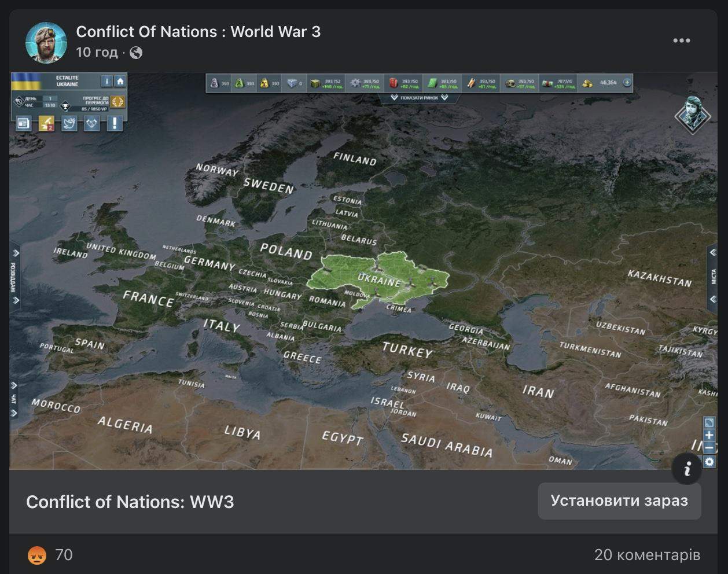
Task: Open the coalition handshake panel
Action: click(x=90, y=123)
